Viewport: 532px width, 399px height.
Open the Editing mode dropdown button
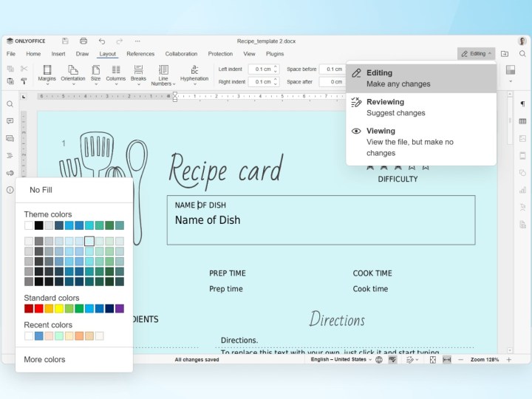[x=476, y=54]
